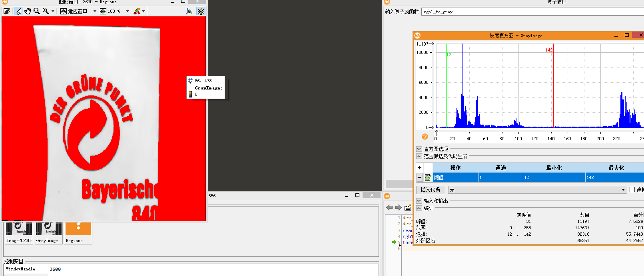Click program line 3 read code

(x=407, y=230)
